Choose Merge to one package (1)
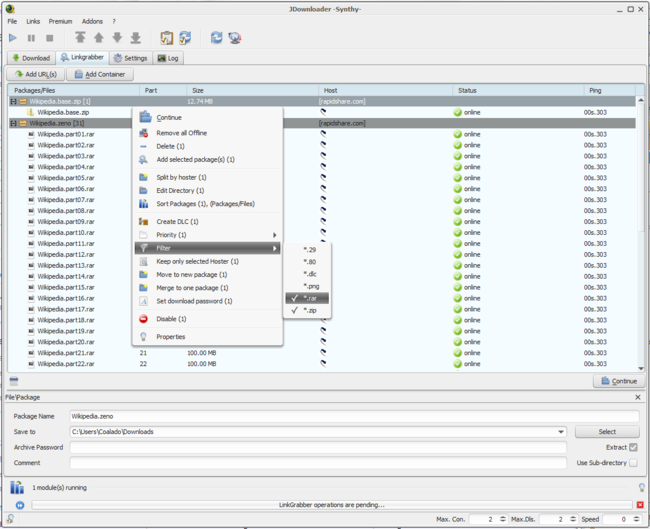 207,288
